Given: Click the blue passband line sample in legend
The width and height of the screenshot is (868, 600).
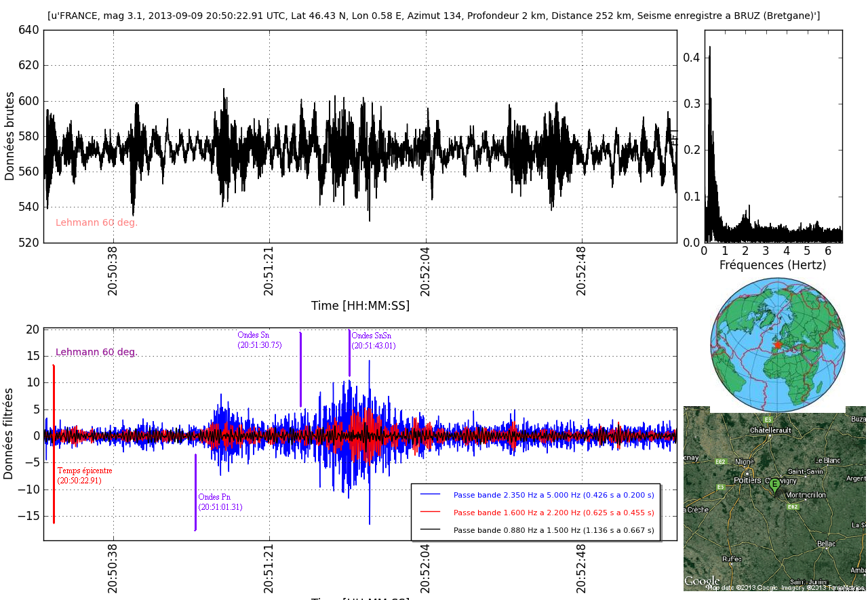Looking at the screenshot, I should [x=430, y=495].
